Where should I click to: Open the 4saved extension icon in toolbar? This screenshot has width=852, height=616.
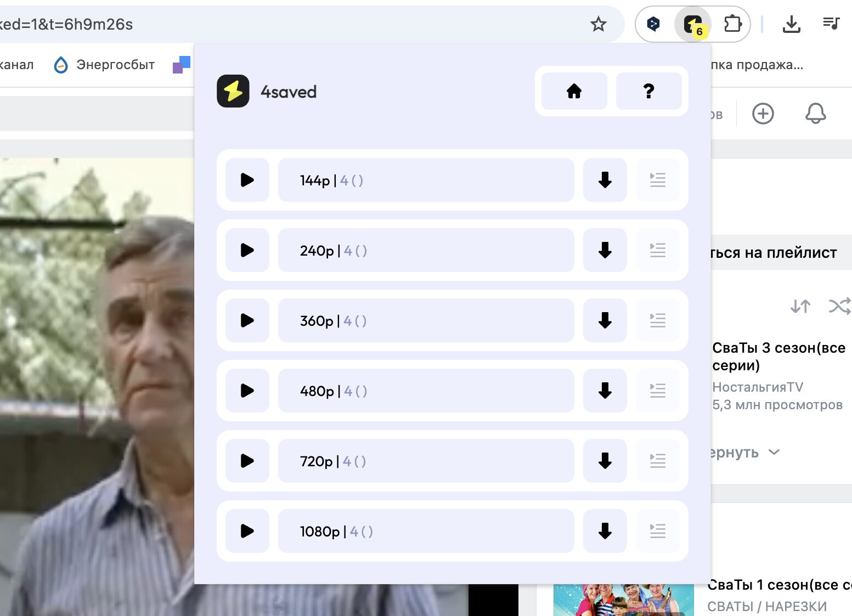coord(693,24)
